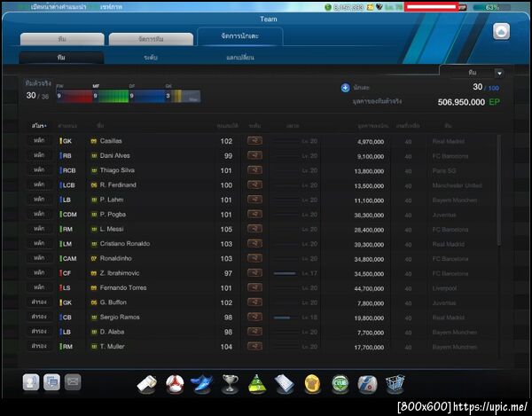Click the +2 badge in T. Muller row
The width and height of the screenshot is (532, 416).
[x=254, y=346]
